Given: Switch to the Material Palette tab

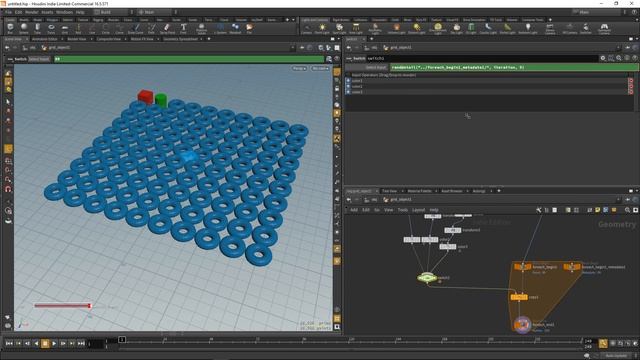Looking at the screenshot, I should point(420,191).
